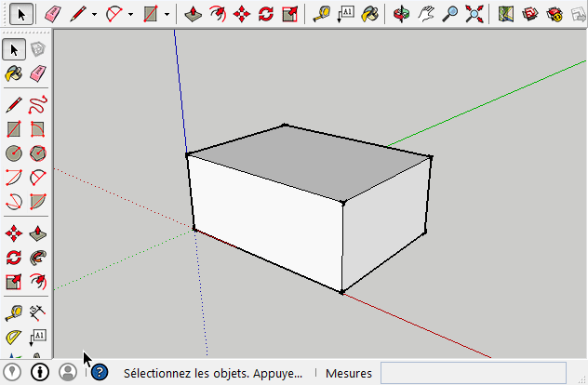Click the Zoom magnifier tool

coord(450,14)
